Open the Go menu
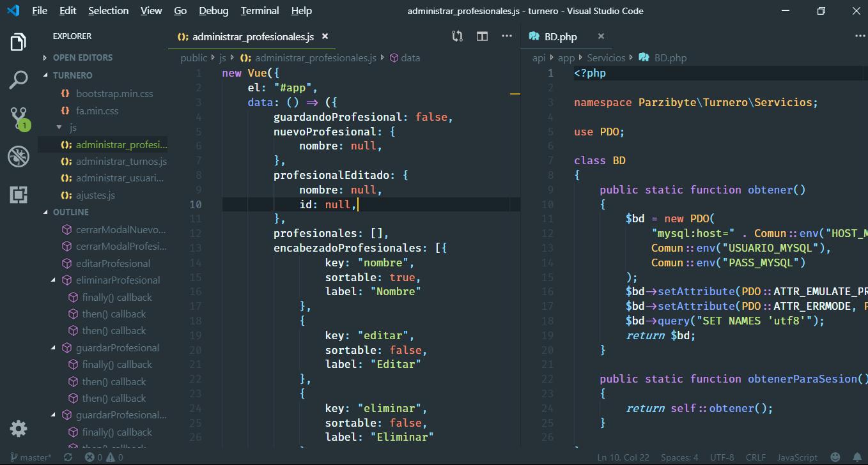This screenshot has height=465, width=868. click(x=181, y=10)
